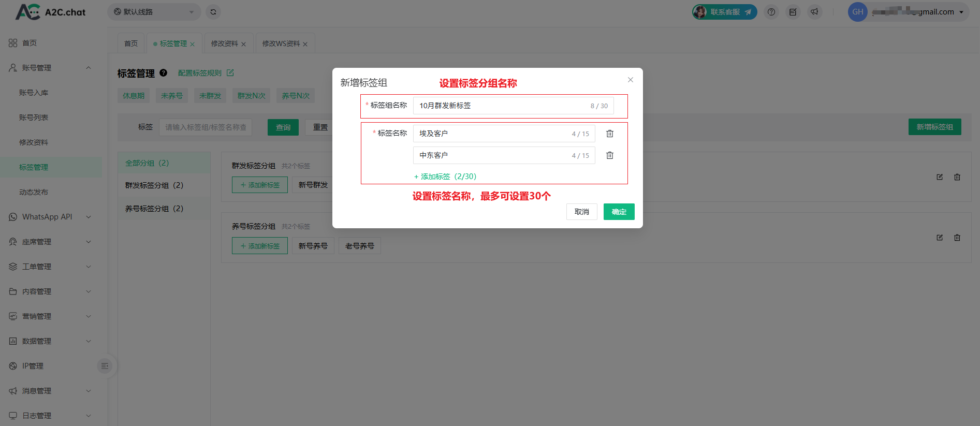Open the 默认线路 line dropdown
Screen dimensions: 980x426
154,12
